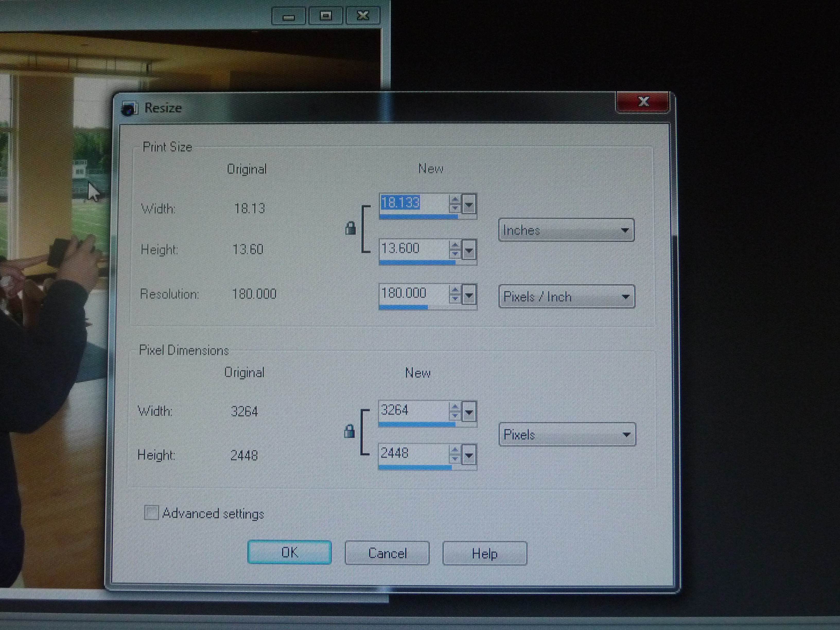
Task: Click into the new print width field 18.133
Action: (x=414, y=203)
